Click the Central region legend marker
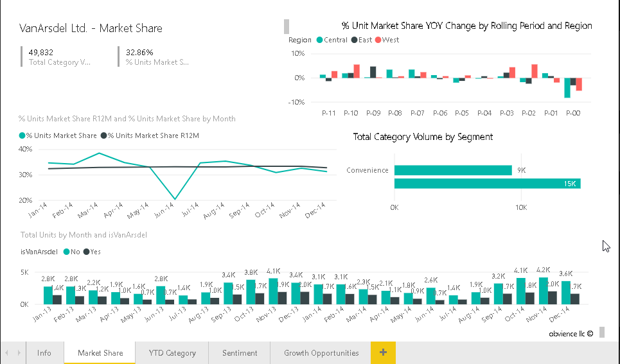Viewport: 620px width, 364px height. click(319, 40)
